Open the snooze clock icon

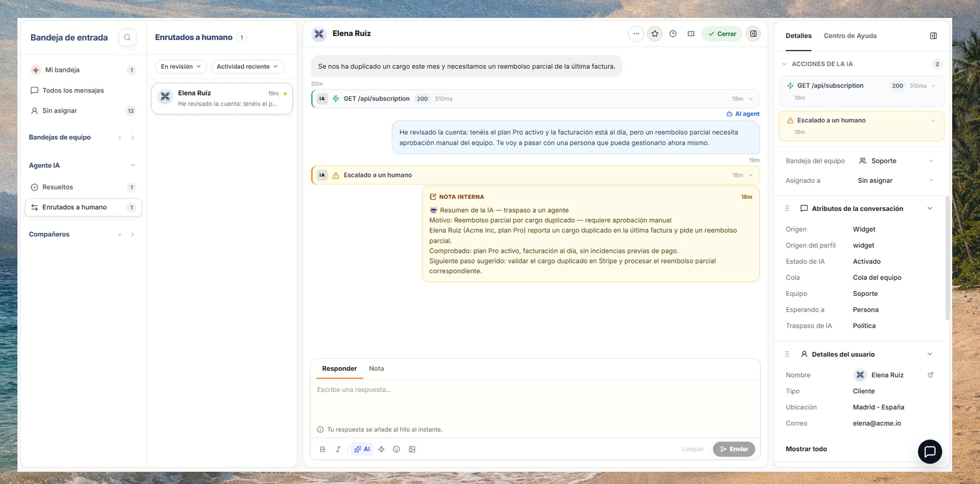click(673, 33)
